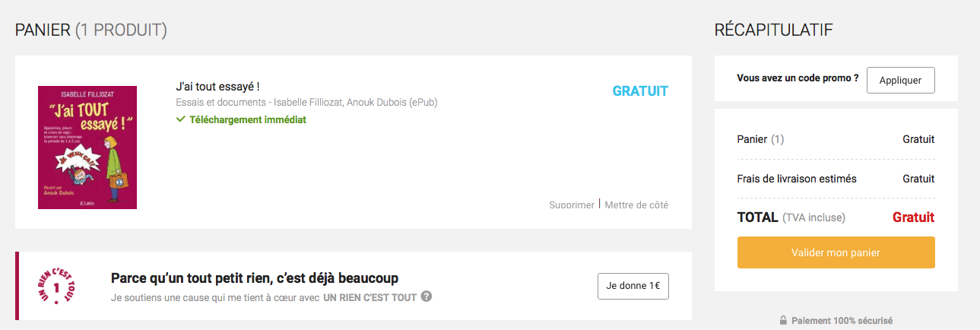Click the Essais et documents author line
The width and height of the screenshot is (980, 330).
(x=306, y=103)
